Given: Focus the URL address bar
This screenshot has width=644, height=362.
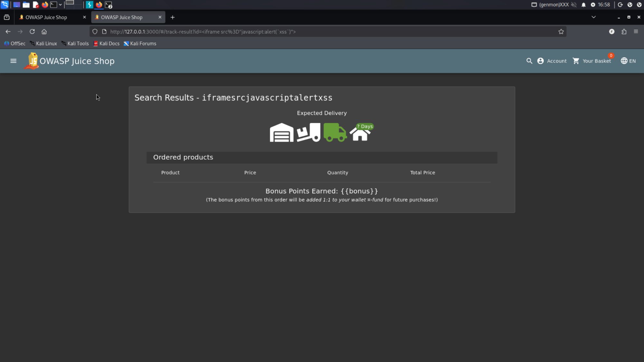Looking at the screenshot, I should (x=328, y=32).
